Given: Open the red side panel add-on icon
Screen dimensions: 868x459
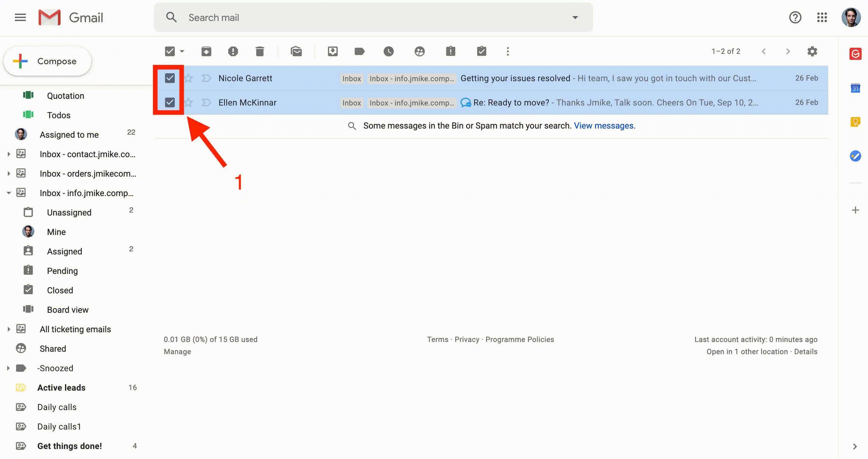Looking at the screenshot, I should coord(855,54).
